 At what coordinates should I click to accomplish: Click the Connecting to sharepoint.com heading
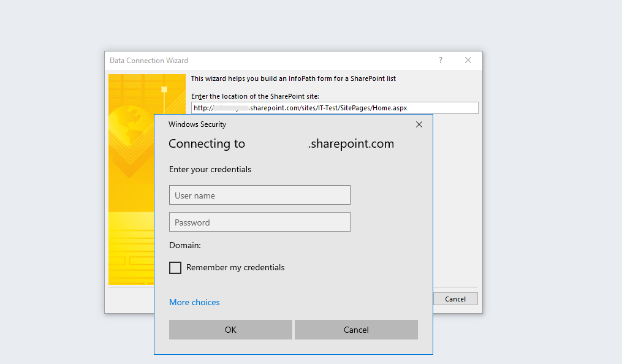[281, 143]
